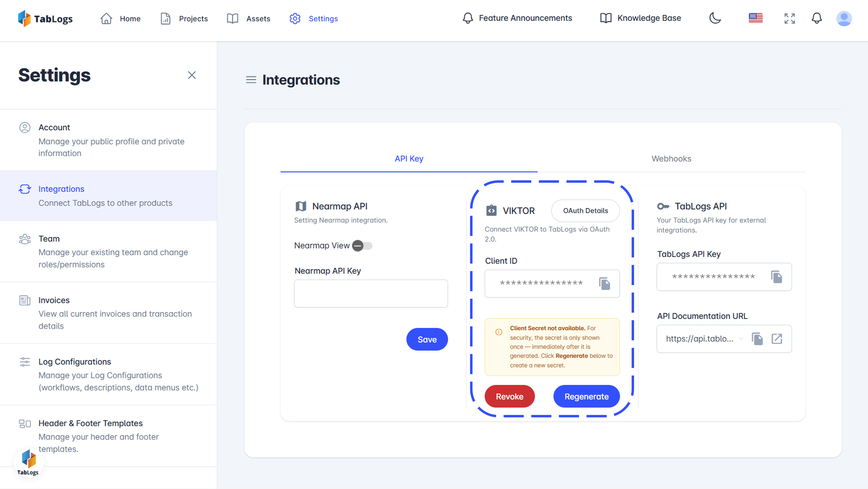Select Integrations in settings sidebar
Image resolution: width=868 pixels, height=489 pixels.
(x=108, y=195)
